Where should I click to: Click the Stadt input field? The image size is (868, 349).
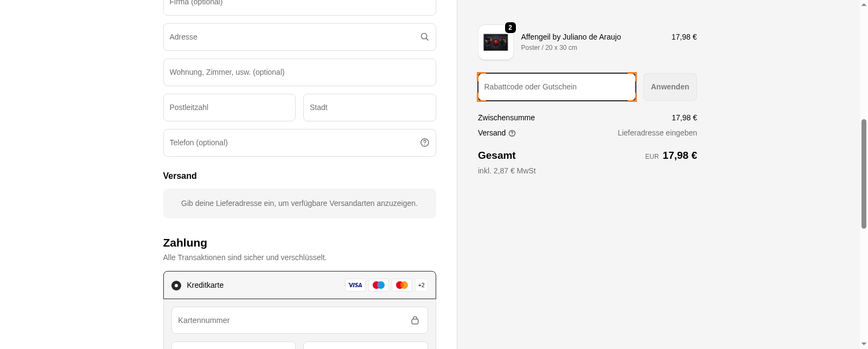369,107
